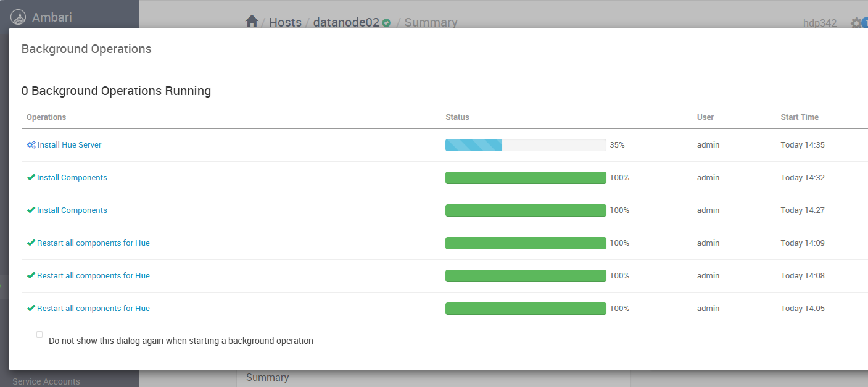Screen dimensions: 868x387
Task: Click the progress bar of the 14:05 operation
Action: coord(526,309)
